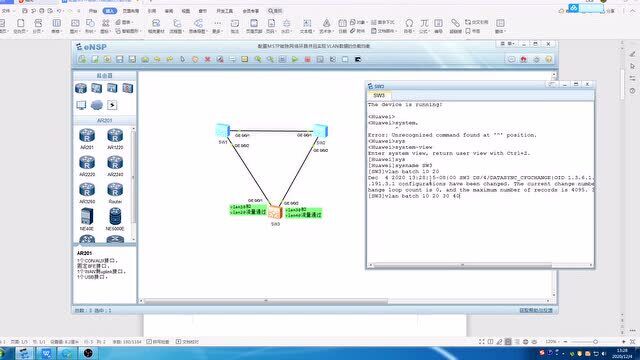Screen dimensions: 640x360
Task: Select the AR1220 router icon
Action: click(115, 138)
